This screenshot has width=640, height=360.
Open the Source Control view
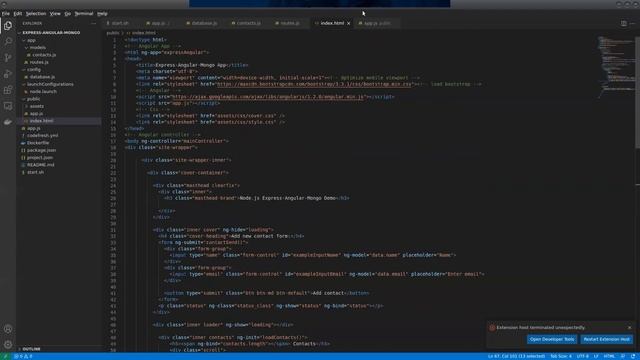click(x=8, y=58)
